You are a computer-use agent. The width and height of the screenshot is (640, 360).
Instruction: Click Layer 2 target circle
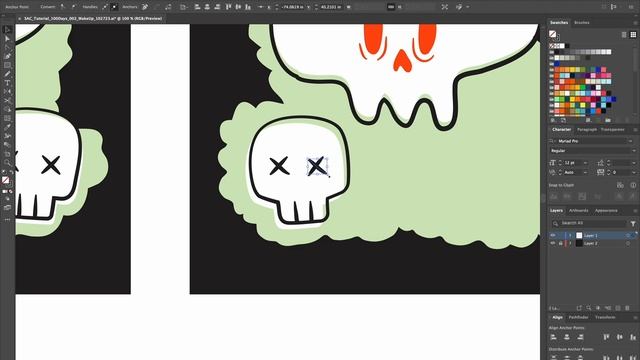pyautogui.click(x=628, y=243)
